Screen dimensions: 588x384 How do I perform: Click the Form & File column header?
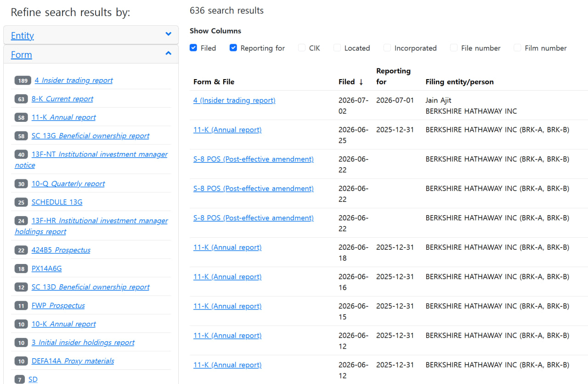point(214,82)
